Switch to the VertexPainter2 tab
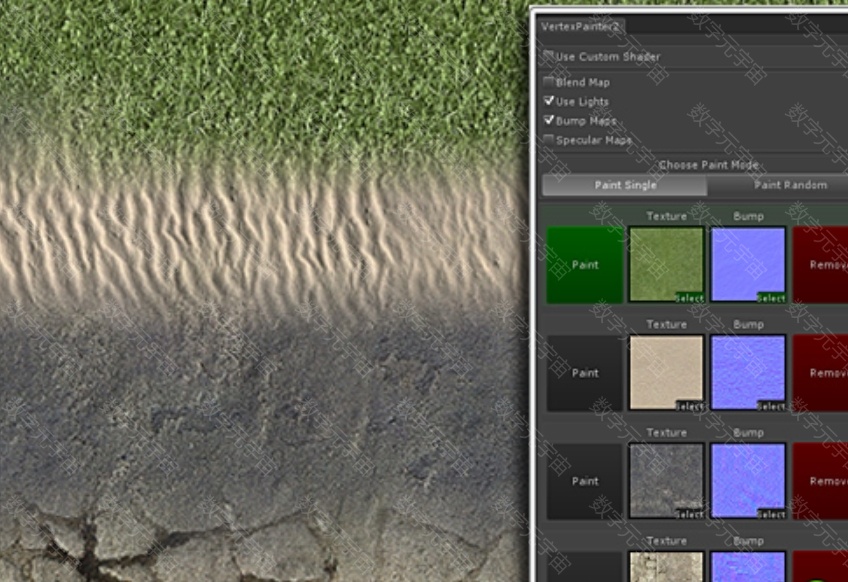The image size is (848, 582). point(581,26)
